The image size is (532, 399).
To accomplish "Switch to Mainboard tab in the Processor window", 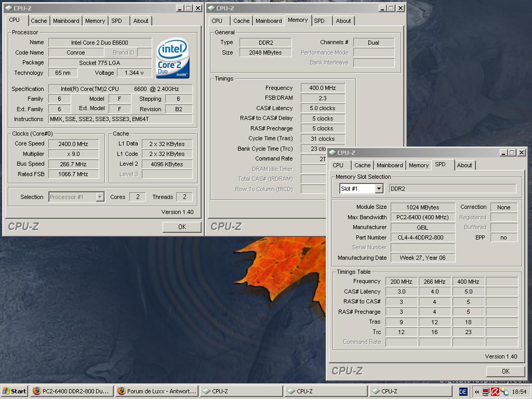I will 66,21.
